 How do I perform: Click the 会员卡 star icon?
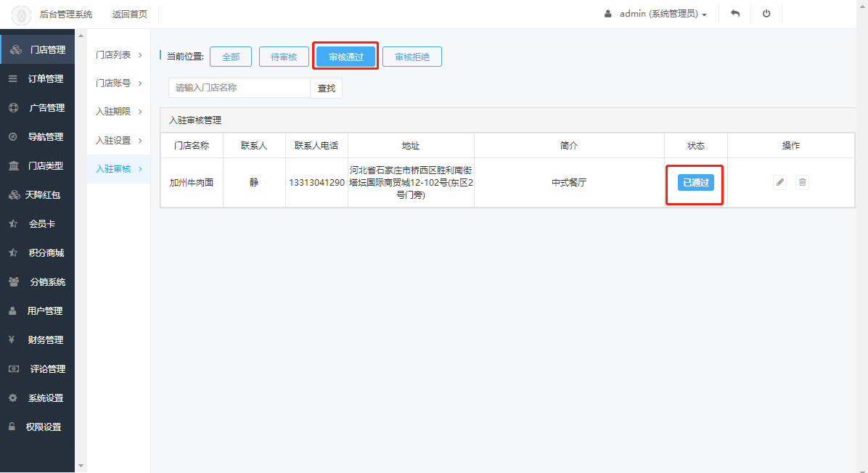click(x=13, y=223)
